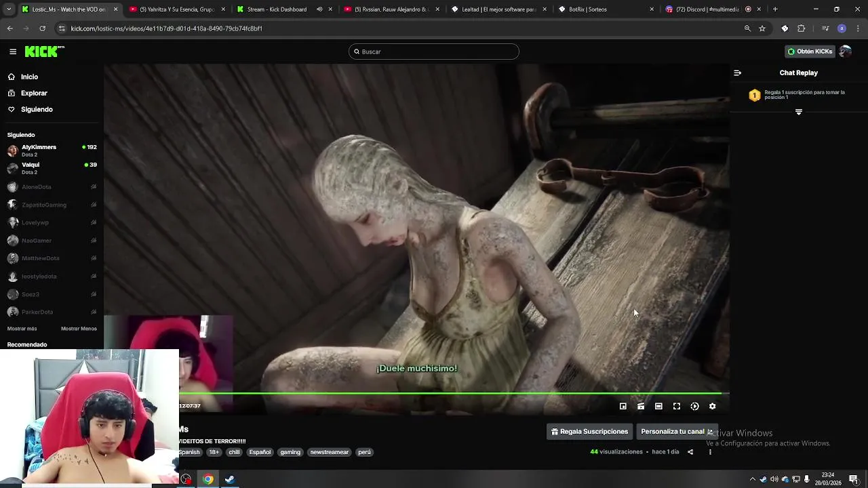The height and width of the screenshot is (488, 868).
Task: Toggle mini player mode in video controls
Action: pyautogui.click(x=623, y=406)
